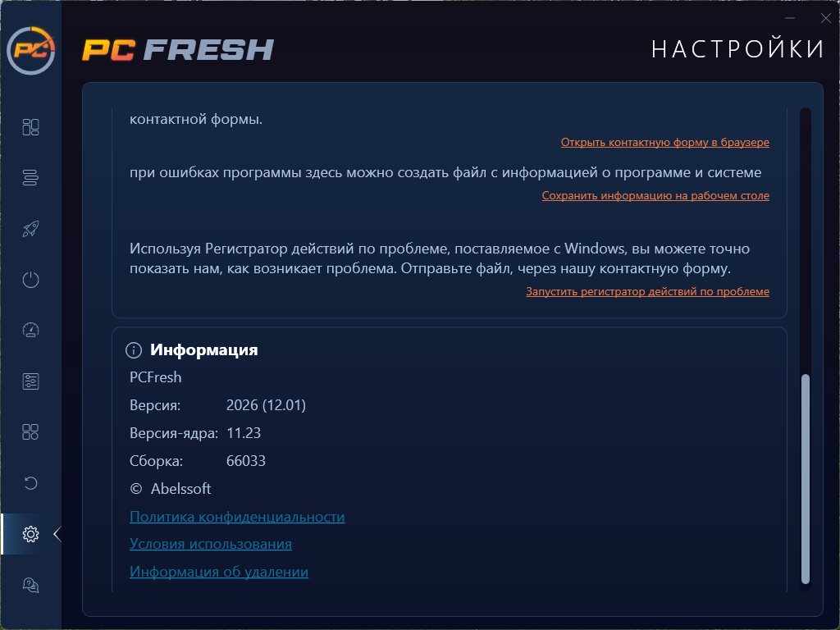Click the Информация об удалении link
840x630 pixels.
(x=219, y=572)
